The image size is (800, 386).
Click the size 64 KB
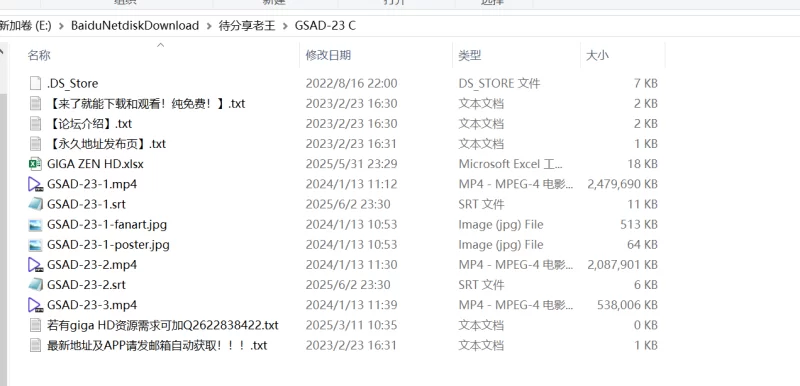point(643,245)
